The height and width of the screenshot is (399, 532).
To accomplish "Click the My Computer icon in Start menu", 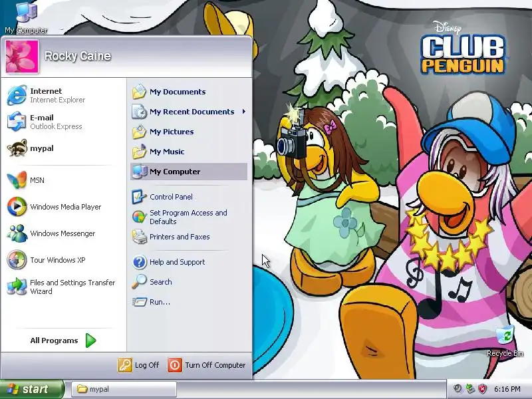I will (x=140, y=172).
